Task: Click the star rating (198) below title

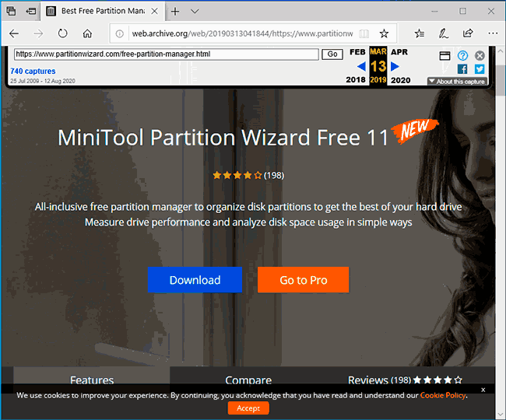Action: click(x=248, y=175)
